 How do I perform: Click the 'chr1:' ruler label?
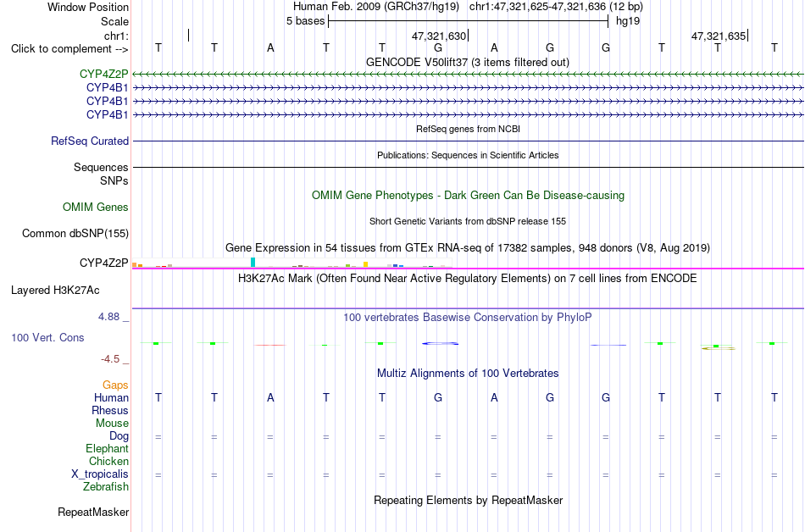pos(116,36)
